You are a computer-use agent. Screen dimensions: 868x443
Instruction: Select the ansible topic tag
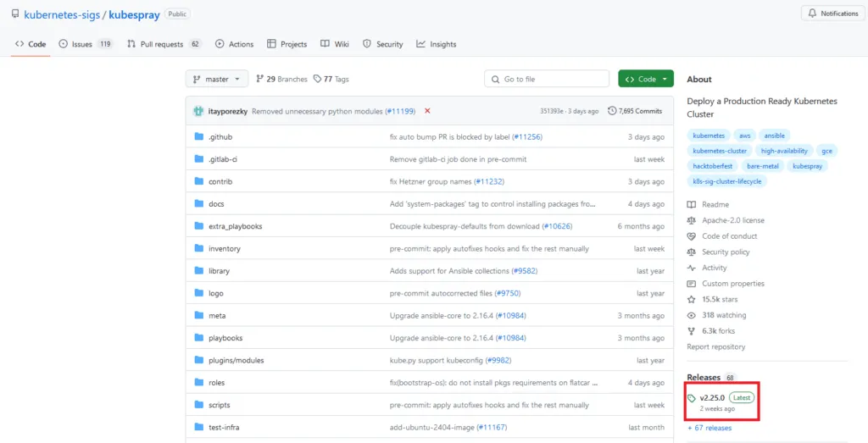pos(775,136)
